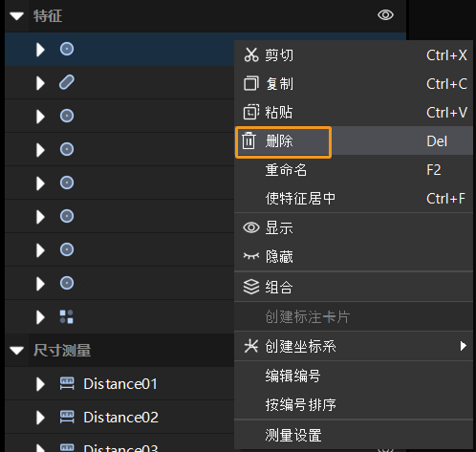This screenshot has height=452, width=476.
Task: Toggle visibility eye for 特征 section
Action: [x=385, y=15]
